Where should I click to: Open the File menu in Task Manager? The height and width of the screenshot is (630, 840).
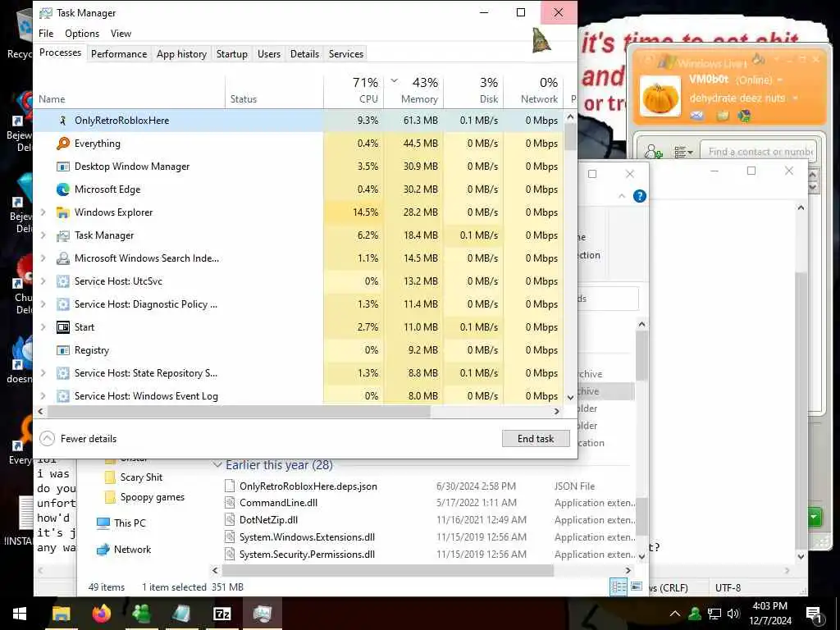point(46,33)
